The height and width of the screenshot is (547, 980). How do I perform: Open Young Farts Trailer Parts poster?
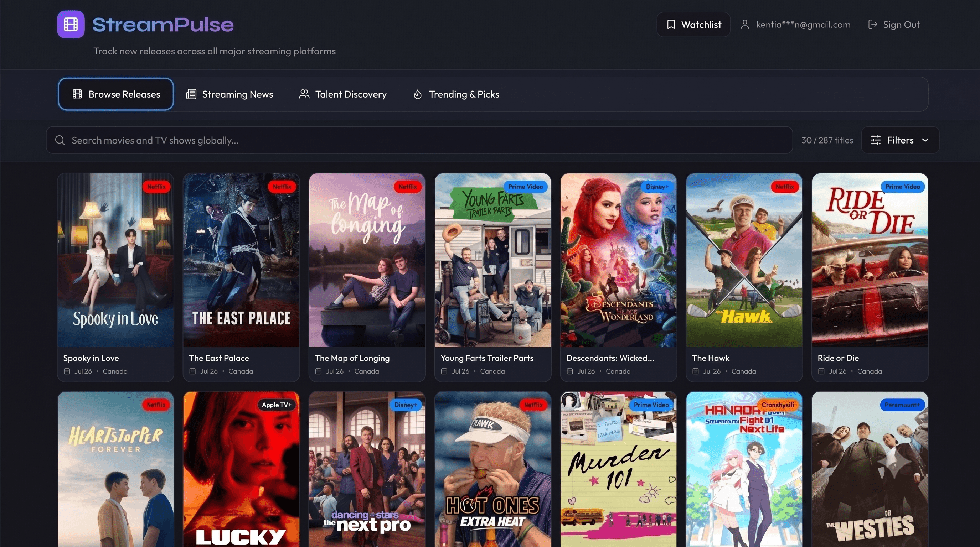(x=492, y=260)
